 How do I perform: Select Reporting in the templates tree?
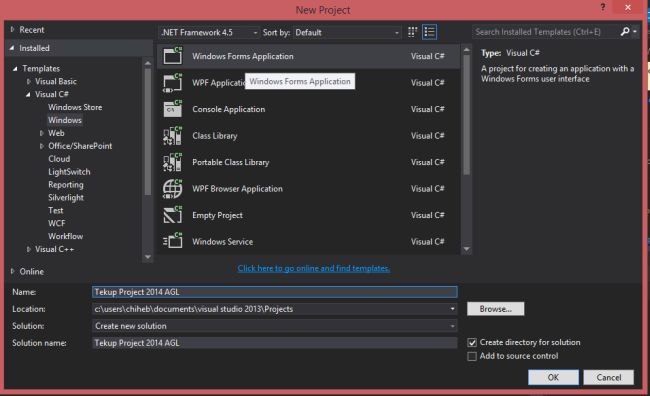tap(65, 185)
